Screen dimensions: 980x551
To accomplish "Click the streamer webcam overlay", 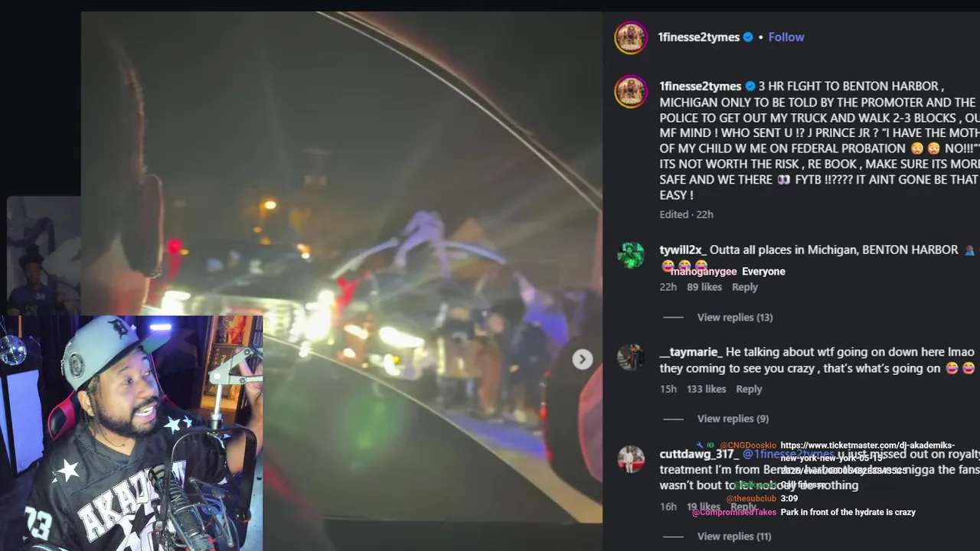I will tap(132, 432).
